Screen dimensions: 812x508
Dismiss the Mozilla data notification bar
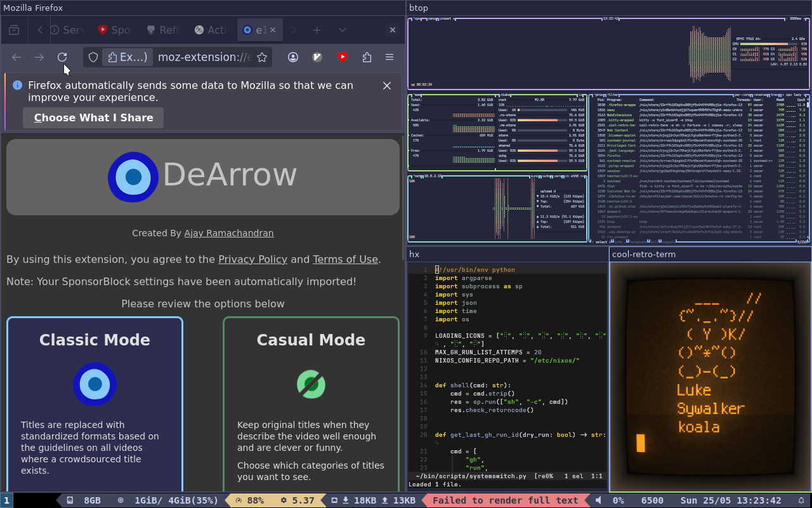click(x=387, y=86)
